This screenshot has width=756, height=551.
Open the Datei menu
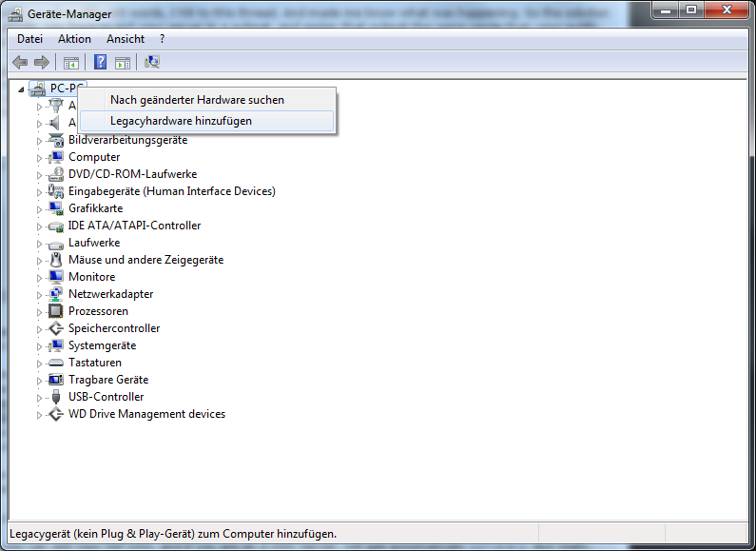(x=29, y=39)
